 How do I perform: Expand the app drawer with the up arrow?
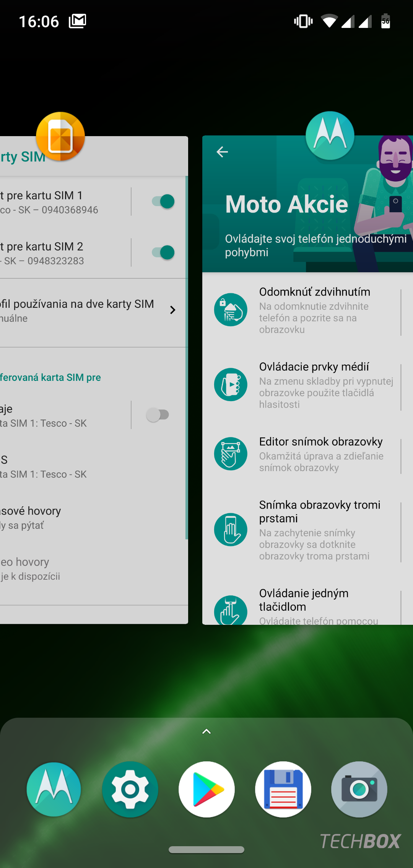click(x=206, y=731)
